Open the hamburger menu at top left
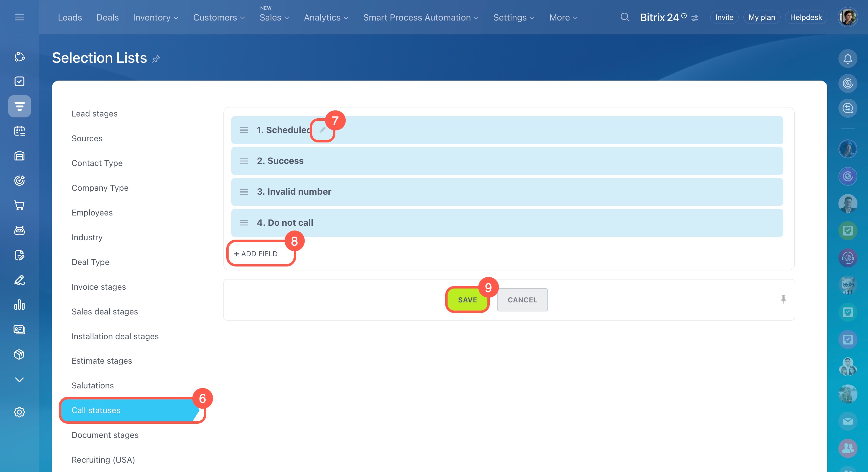Screen dimensions: 868x472 click(x=20, y=17)
